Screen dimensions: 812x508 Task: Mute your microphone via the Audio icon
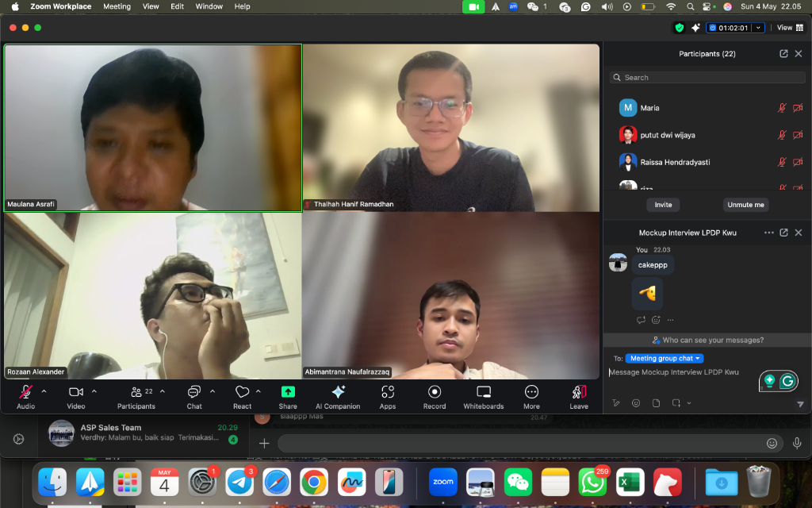click(25, 391)
